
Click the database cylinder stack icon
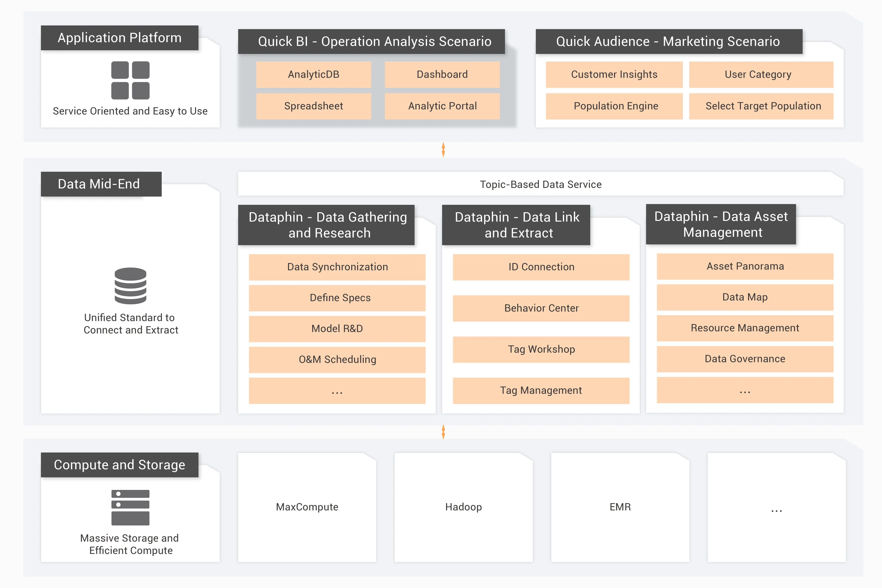pyautogui.click(x=130, y=286)
